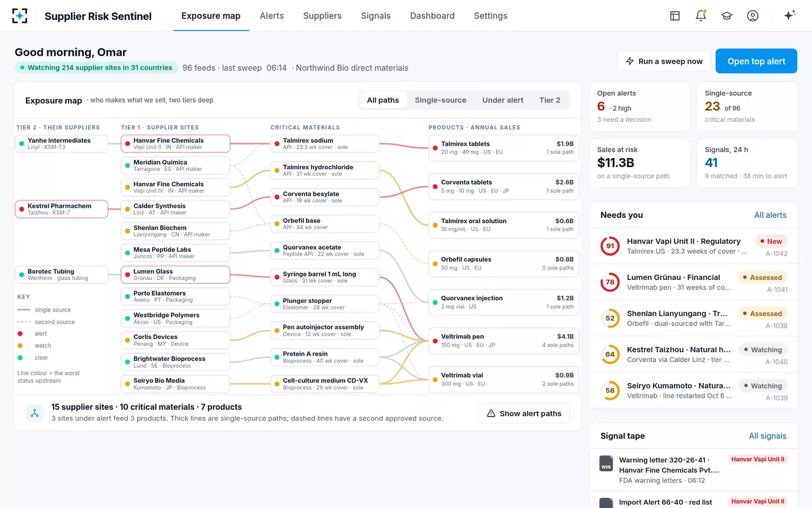Viewport: 812px width, 508px height.
Task: Select the Pen autoinjector assembly material
Action: [325, 331]
